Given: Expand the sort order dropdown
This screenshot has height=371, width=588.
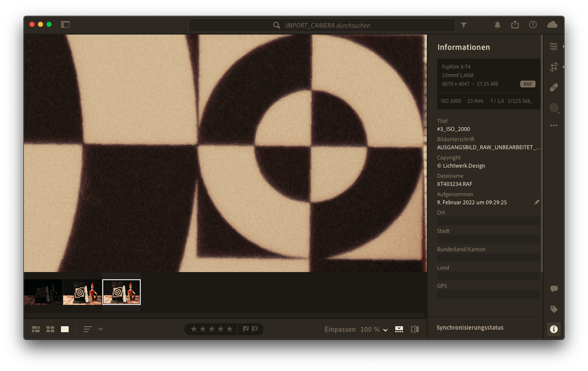Looking at the screenshot, I should (x=101, y=329).
